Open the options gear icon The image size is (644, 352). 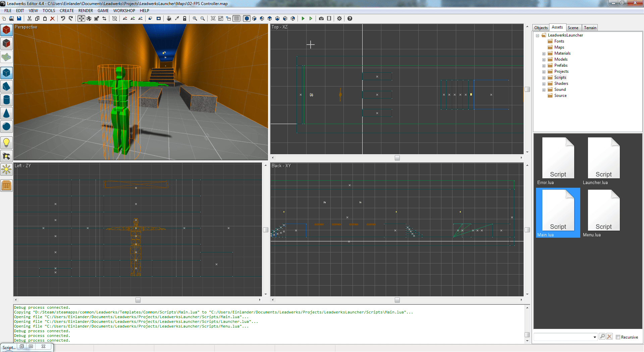pyautogui.click(x=339, y=18)
